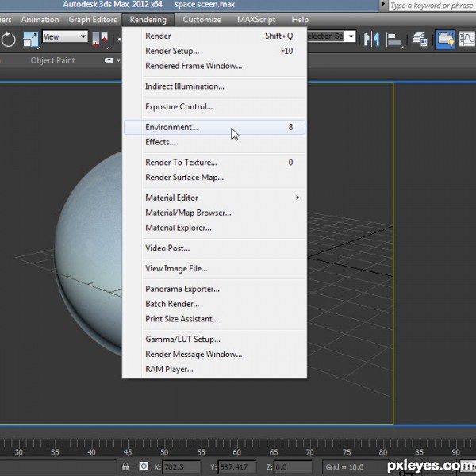476x476 pixels.
Task: Choose Render from the Rendering menu
Action: click(214, 36)
